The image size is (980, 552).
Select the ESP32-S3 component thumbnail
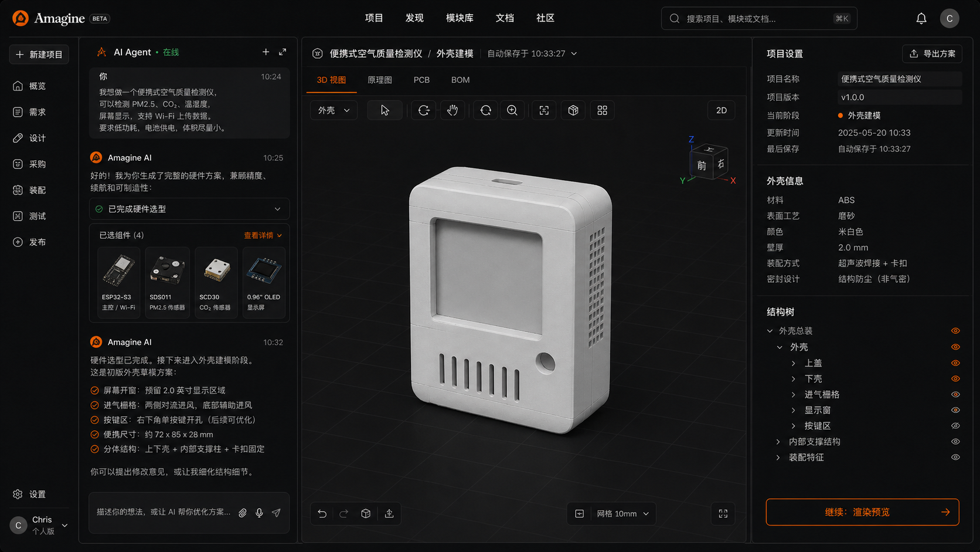(119, 282)
